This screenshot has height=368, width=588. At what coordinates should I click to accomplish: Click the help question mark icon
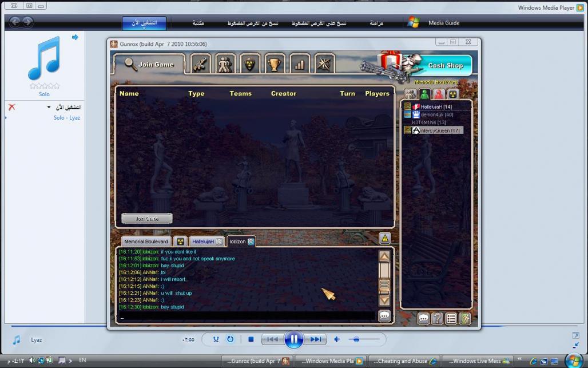coord(437,319)
